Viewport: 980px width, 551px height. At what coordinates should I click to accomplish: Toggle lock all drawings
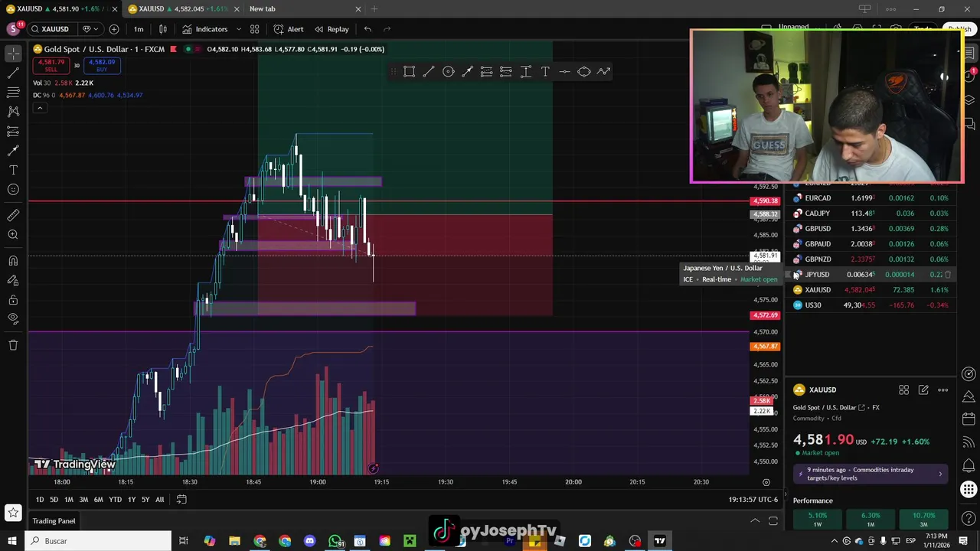[13, 300]
